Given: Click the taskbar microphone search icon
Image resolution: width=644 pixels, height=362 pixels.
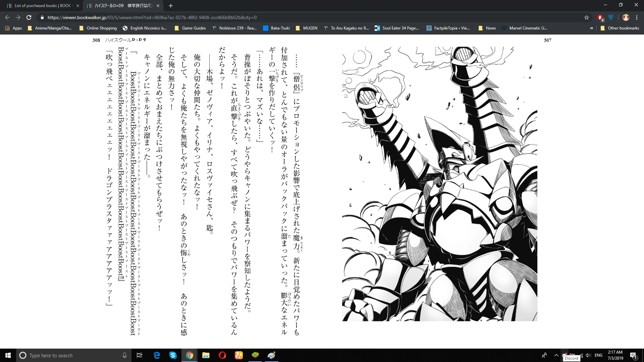Looking at the screenshot, I should [124, 355].
